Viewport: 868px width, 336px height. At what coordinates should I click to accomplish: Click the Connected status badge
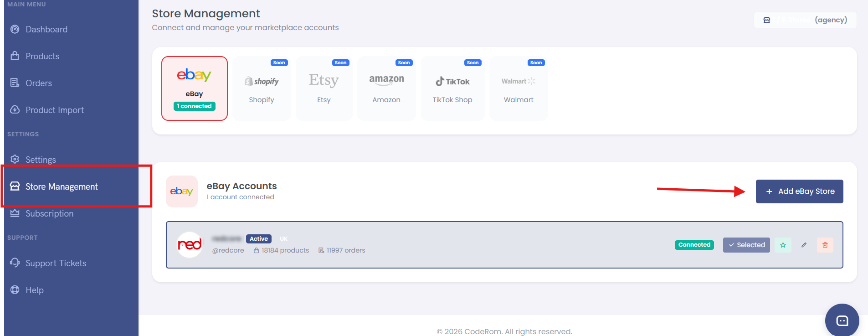pos(694,245)
